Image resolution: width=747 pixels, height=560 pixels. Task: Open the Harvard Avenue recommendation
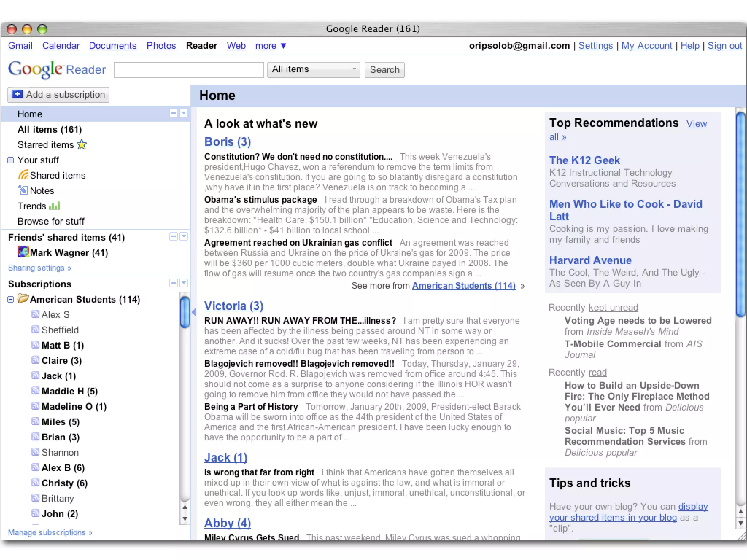coord(590,260)
